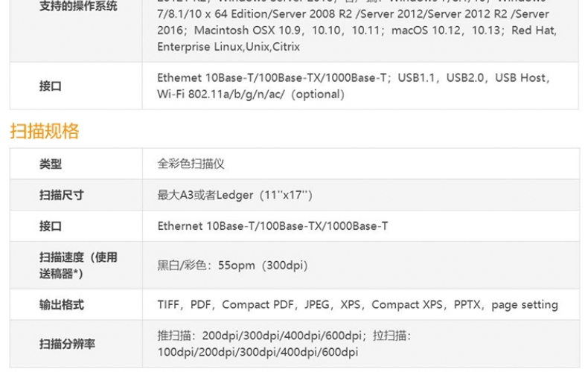
Task: Click the 接口 label in the upper table
Action: [51, 86]
